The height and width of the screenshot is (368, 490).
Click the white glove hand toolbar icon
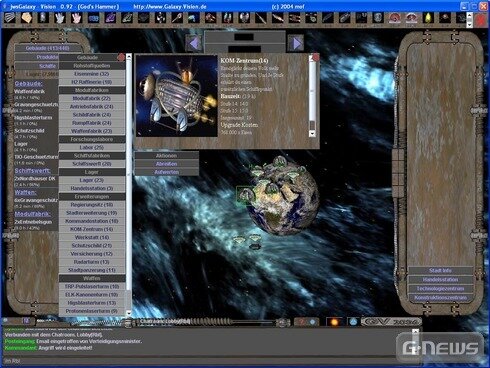[x=60, y=18]
